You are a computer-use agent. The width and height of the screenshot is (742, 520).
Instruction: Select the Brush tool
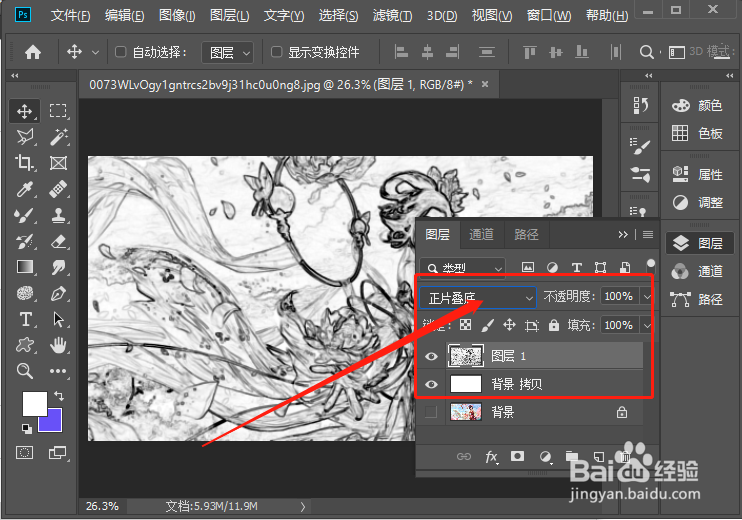(x=25, y=216)
